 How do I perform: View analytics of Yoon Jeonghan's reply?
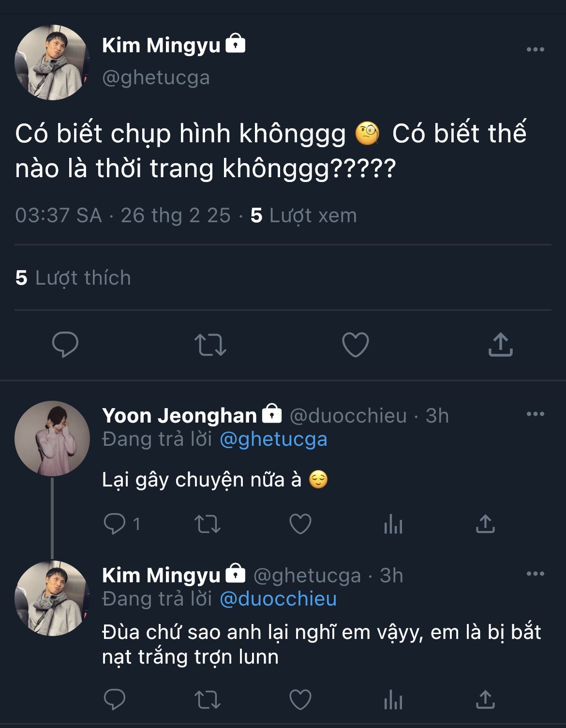[393, 524]
